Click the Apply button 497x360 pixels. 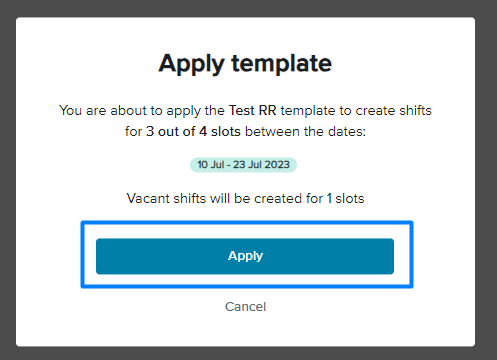pyautogui.click(x=245, y=256)
